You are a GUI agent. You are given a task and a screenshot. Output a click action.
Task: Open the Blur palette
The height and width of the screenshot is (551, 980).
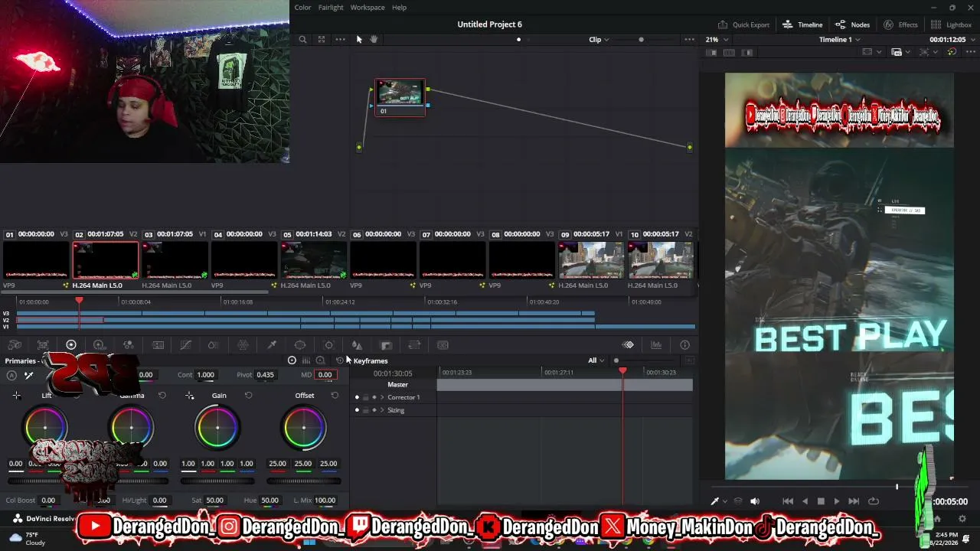[x=357, y=345]
